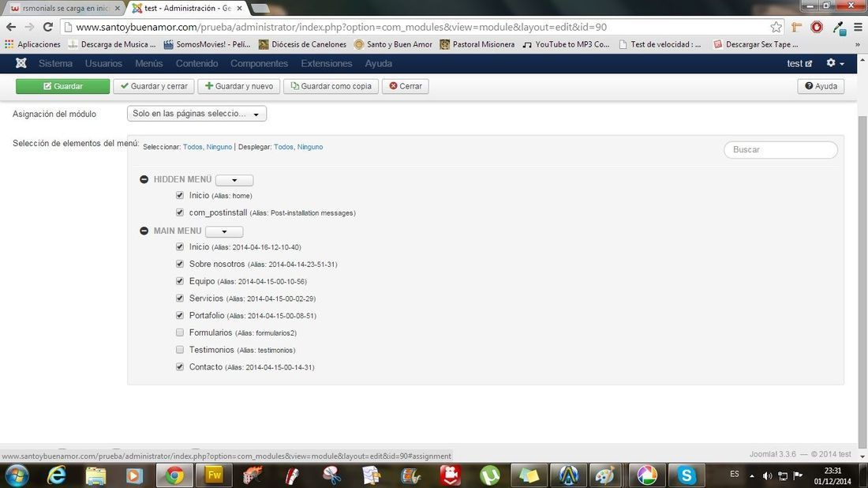Open Menús menu
868x488 pixels.
click(x=149, y=63)
